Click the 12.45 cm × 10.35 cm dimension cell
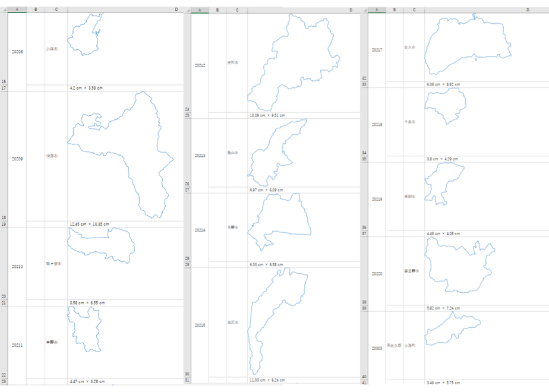 [x=125, y=225]
